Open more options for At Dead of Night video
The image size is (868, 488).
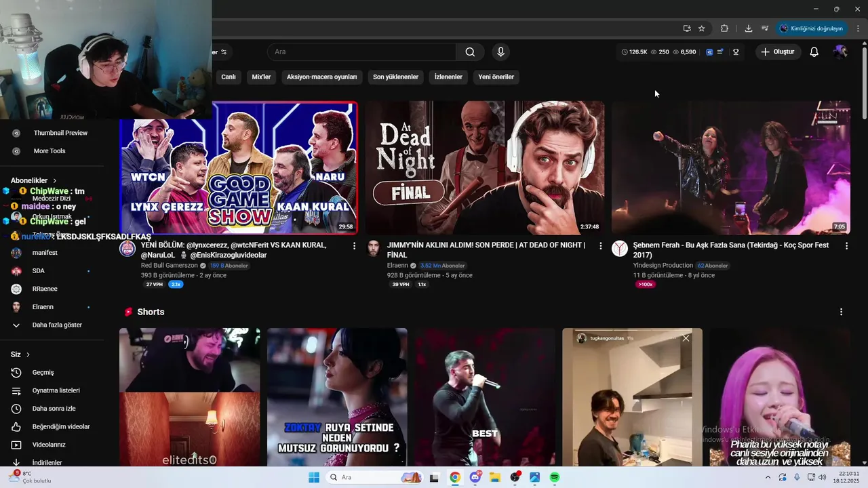pyautogui.click(x=600, y=246)
